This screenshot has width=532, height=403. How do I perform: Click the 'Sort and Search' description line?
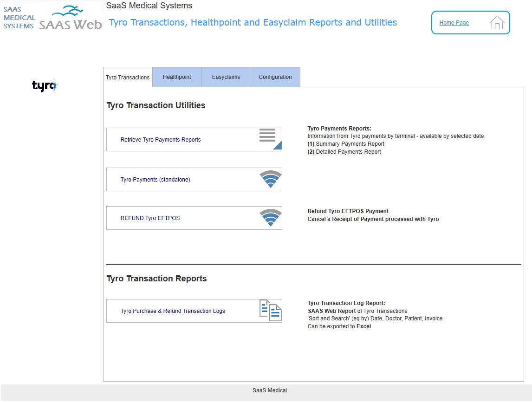pyautogui.click(x=375, y=318)
